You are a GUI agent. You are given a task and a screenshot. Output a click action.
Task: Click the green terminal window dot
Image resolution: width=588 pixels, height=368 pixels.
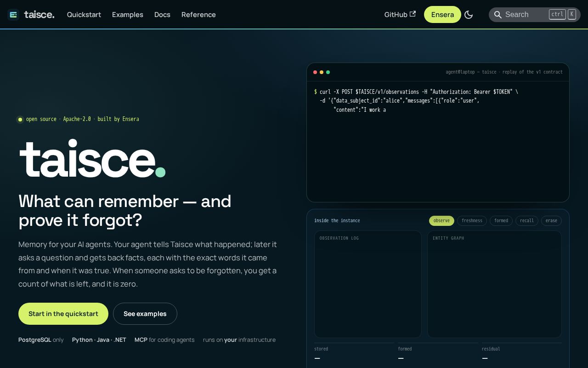pyautogui.click(x=328, y=72)
